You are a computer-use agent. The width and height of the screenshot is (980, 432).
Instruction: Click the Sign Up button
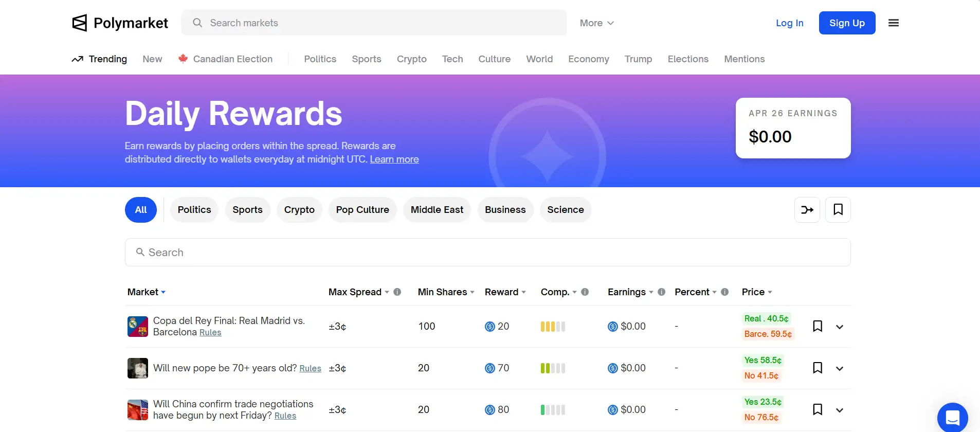847,23
